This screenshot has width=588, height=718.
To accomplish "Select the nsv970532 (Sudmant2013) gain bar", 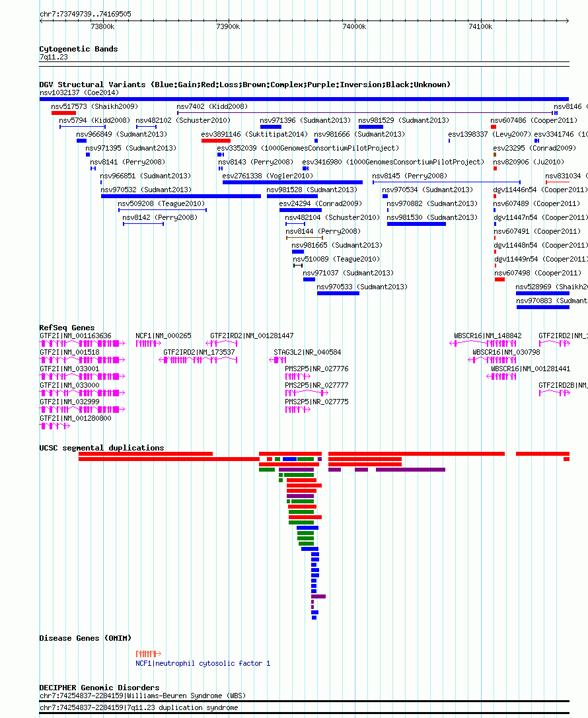I will click(x=181, y=196).
